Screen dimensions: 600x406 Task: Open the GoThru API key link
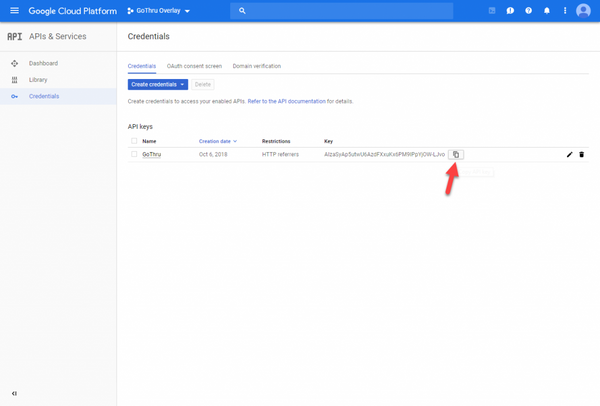(x=152, y=154)
